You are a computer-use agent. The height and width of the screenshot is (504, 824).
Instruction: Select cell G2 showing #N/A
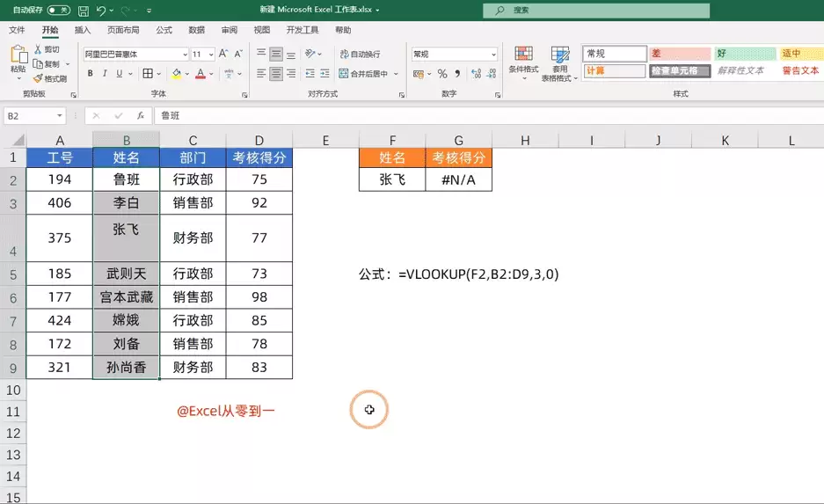click(x=458, y=179)
